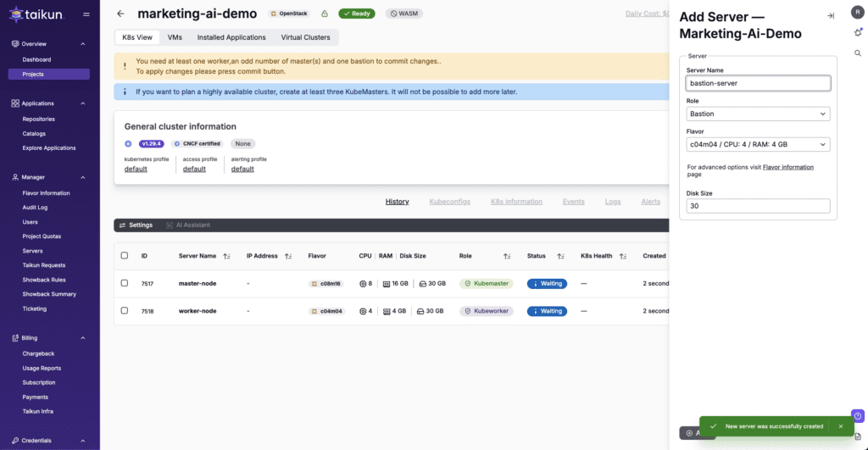Click into the Disk Size field
The image size is (868, 450).
click(758, 206)
